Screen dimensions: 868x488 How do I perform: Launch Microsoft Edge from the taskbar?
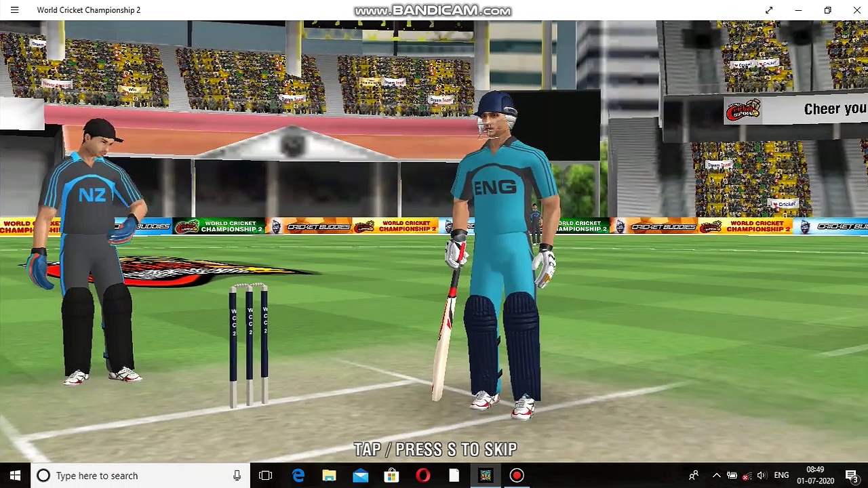point(298,475)
